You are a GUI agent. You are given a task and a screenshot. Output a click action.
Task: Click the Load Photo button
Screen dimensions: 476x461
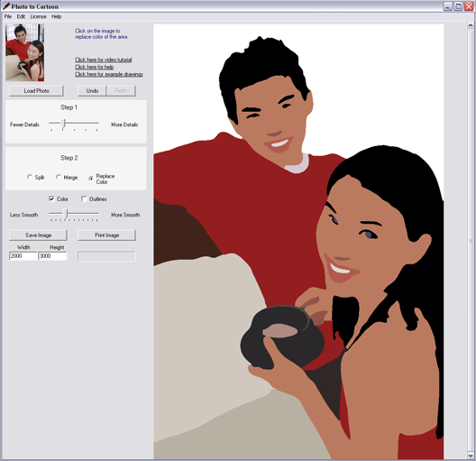[x=36, y=91]
